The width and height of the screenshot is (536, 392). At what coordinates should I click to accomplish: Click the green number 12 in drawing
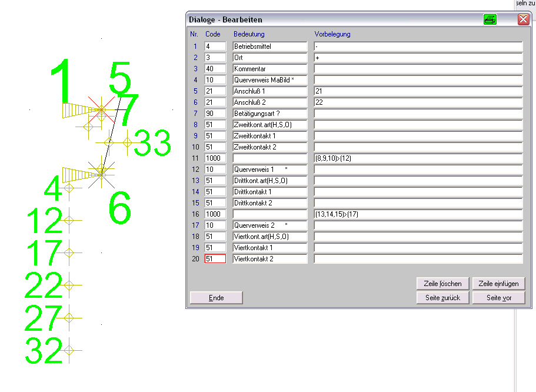[45, 220]
